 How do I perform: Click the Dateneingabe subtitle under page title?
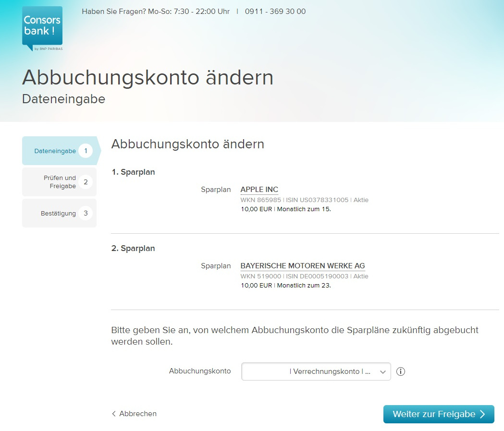[x=63, y=99]
